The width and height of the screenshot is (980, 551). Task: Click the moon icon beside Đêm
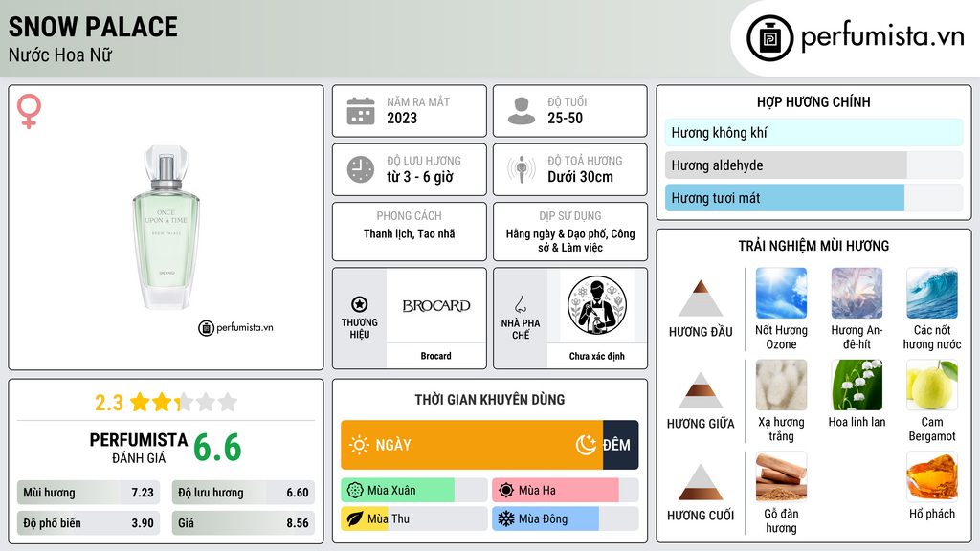[x=586, y=445]
